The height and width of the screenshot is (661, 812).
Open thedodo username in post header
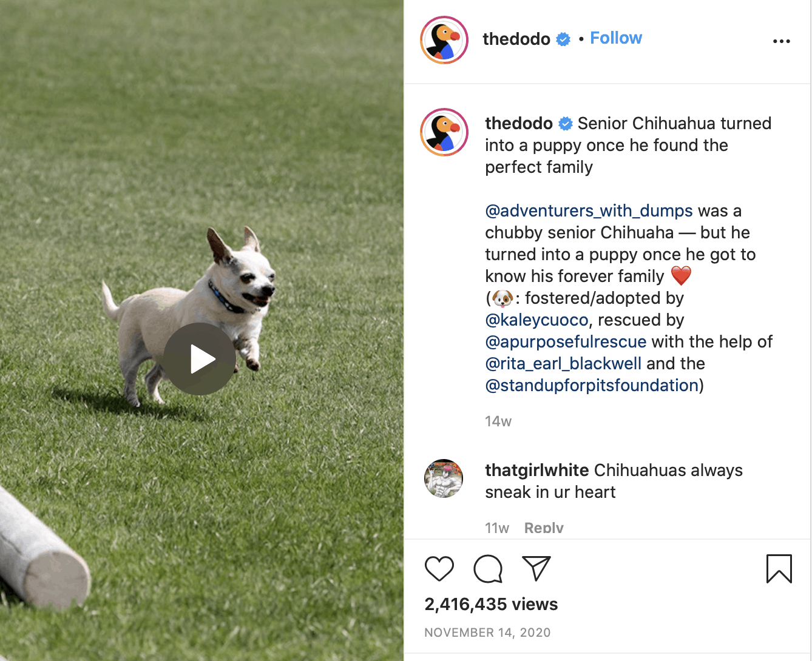[516, 39]
